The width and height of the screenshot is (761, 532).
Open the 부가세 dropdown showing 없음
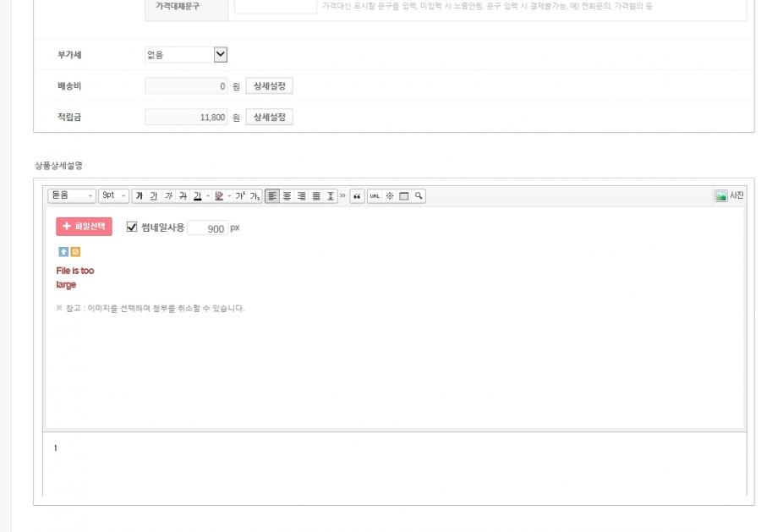click(x=186, y=55)
